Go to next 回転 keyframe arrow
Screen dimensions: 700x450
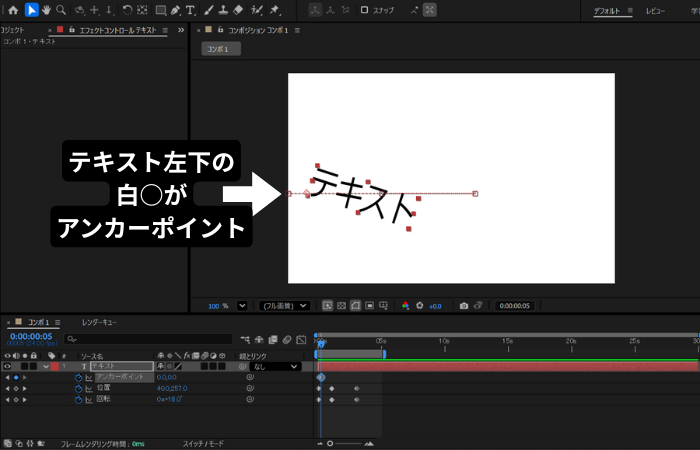click(25, 400)
